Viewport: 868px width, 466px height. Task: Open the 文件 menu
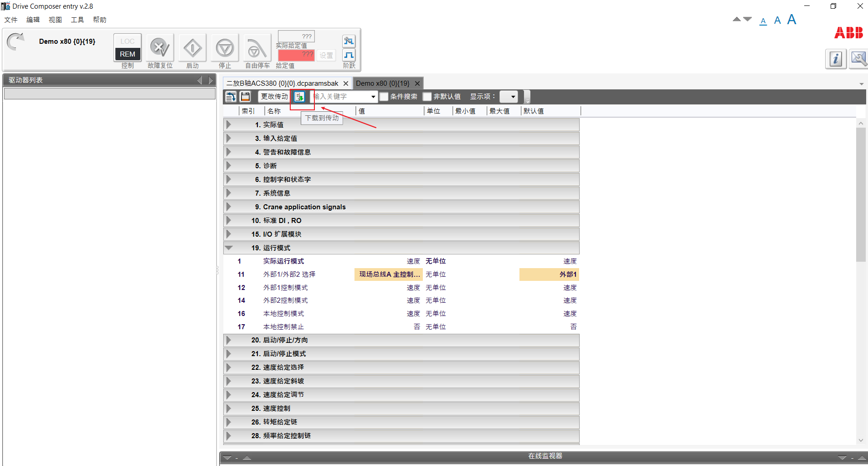[11, 20]
